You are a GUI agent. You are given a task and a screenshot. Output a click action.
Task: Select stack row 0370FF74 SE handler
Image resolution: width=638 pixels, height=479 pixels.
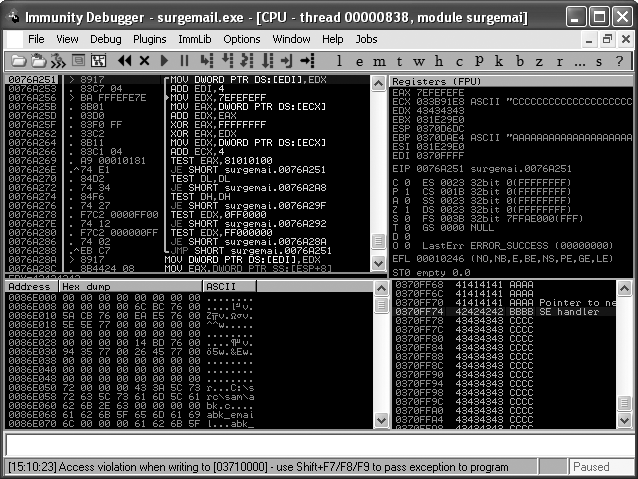505,312
